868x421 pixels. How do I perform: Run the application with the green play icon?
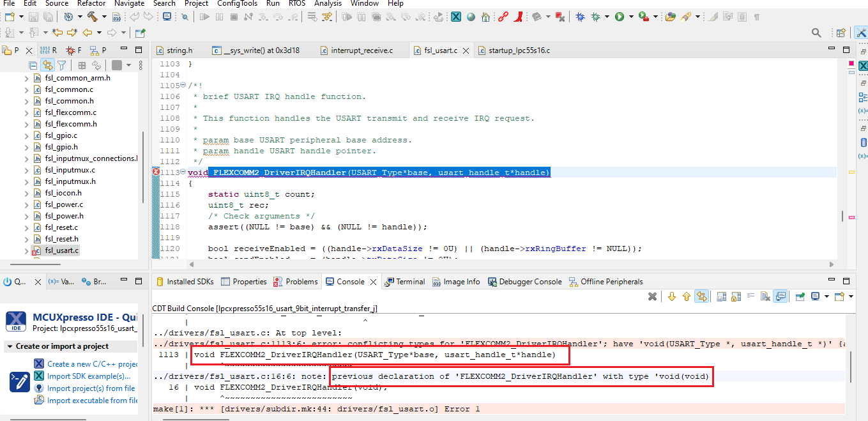click(x=619, y=17)
